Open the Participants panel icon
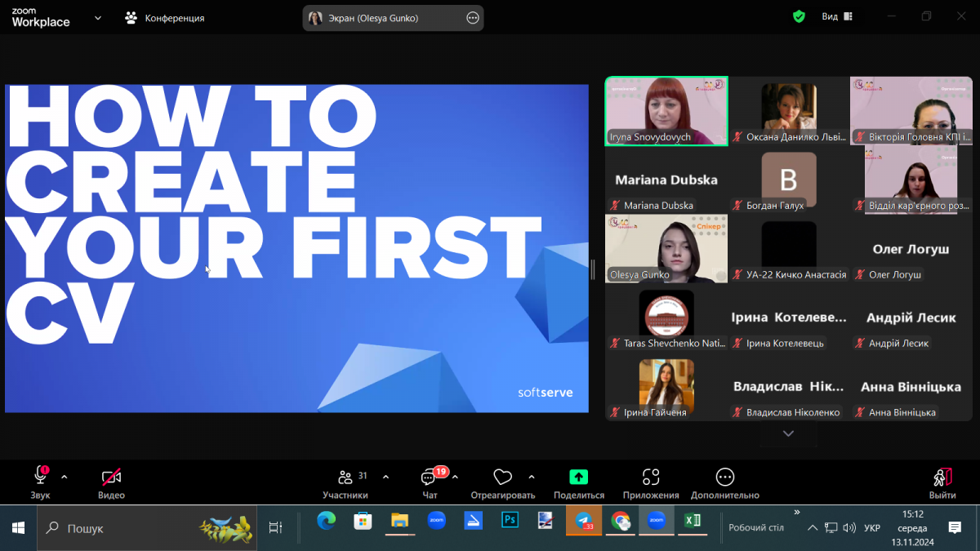The image size is (980, 551). click(345, 478)
